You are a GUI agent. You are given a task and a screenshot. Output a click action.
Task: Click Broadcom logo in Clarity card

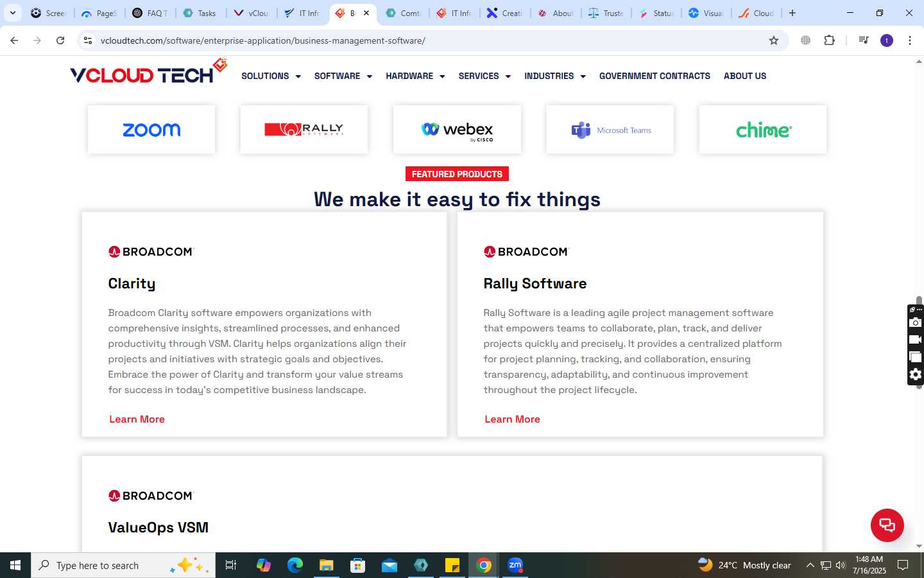point(151,252)
